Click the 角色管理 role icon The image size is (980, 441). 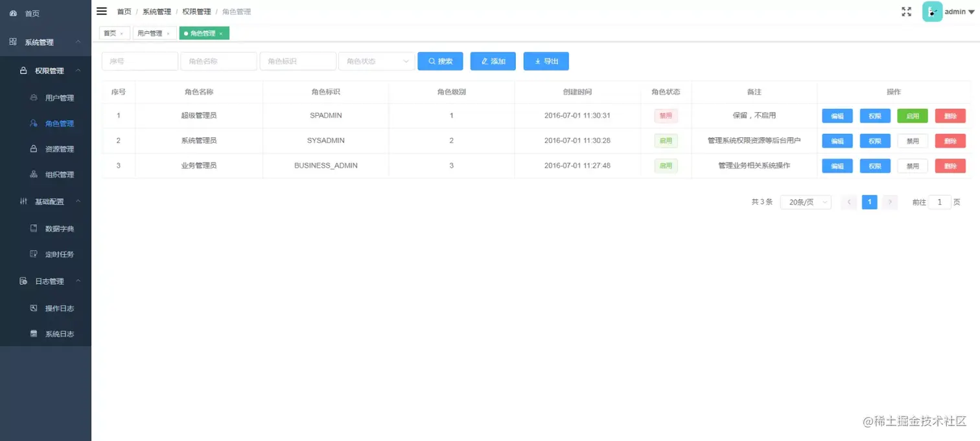(x=34, y=123)
